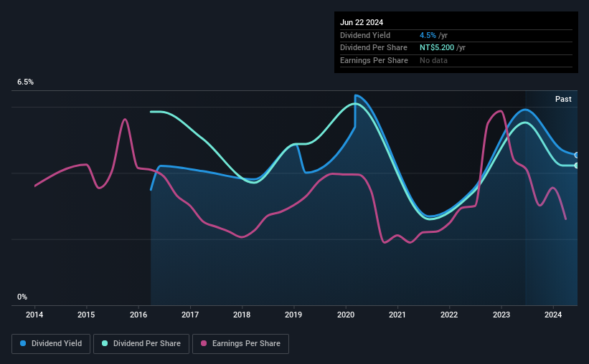
Task: Click the 2019 x-axis label
Action: [x=293, y=315]
